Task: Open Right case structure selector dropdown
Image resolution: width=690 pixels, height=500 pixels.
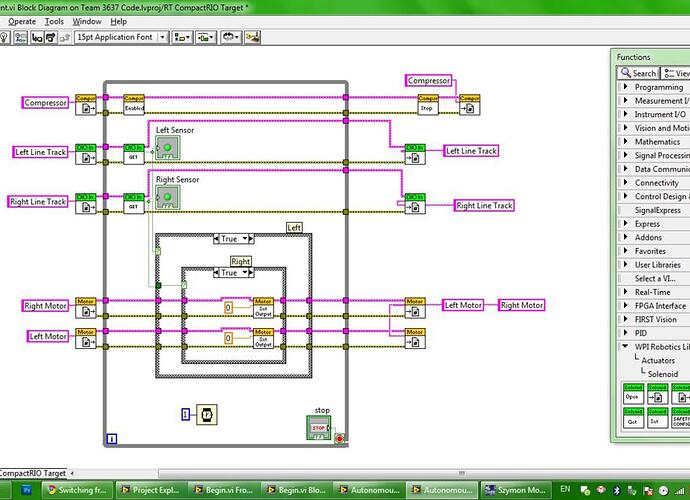Action: pyautogui.click(x=245, y=272)
